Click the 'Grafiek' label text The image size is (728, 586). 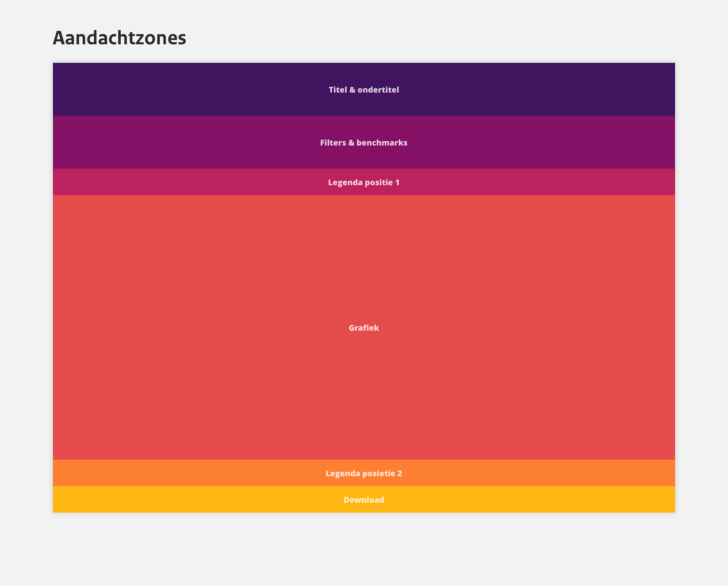(x=364, y=328)
